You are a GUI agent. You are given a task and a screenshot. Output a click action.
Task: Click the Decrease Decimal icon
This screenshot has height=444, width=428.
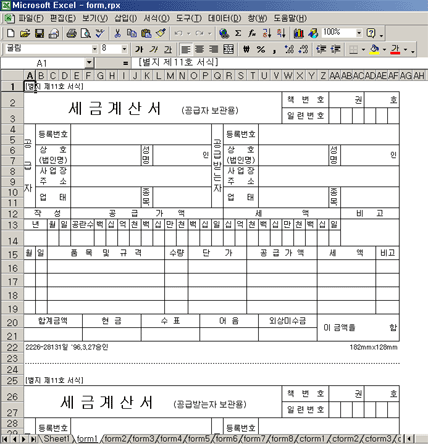pos(303,50)
